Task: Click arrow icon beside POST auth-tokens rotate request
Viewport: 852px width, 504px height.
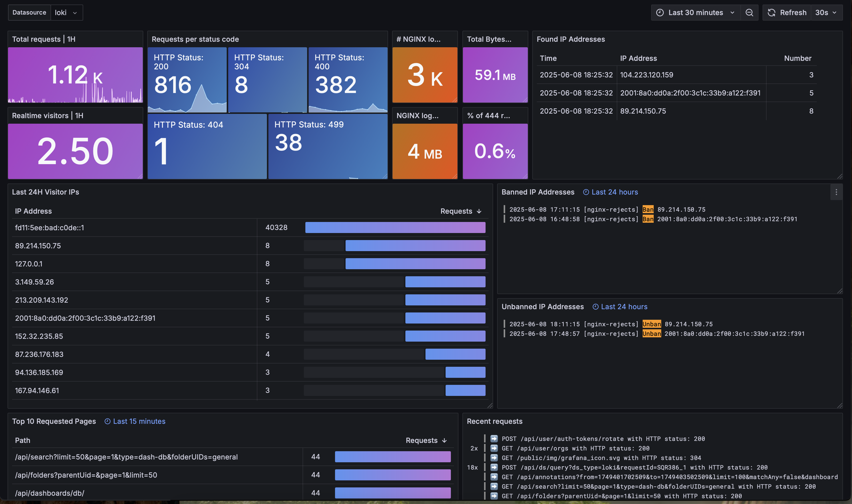Action: (494, 438)
